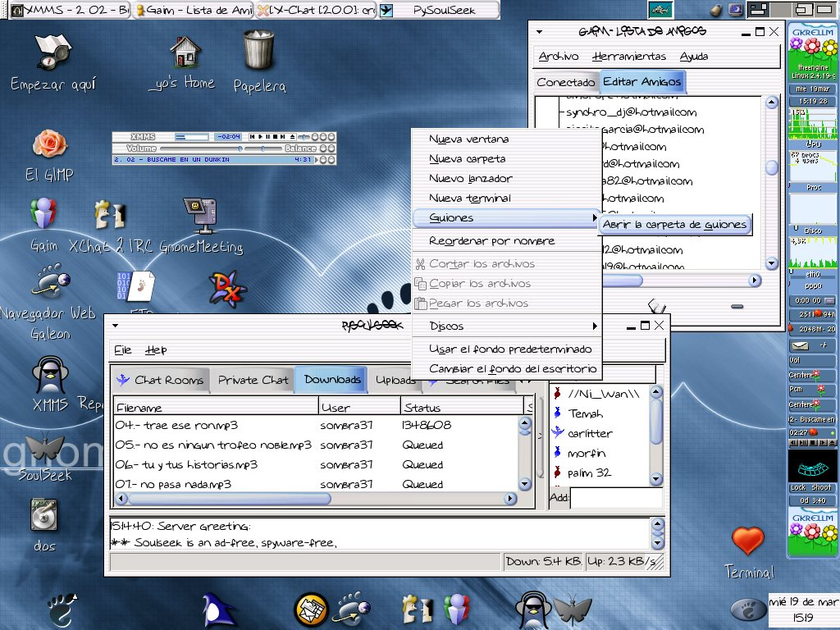Switch to Conectado tab in Gaim
The height and width of the screenshot is (630, 840).
coord(566,82)
